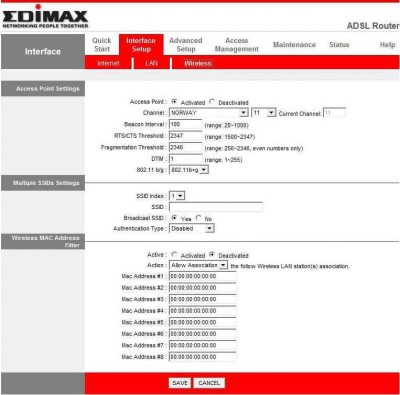Click the Multiple SSIDs Settings section header
This screenshot has width=400, height=395.
(43, 183)
